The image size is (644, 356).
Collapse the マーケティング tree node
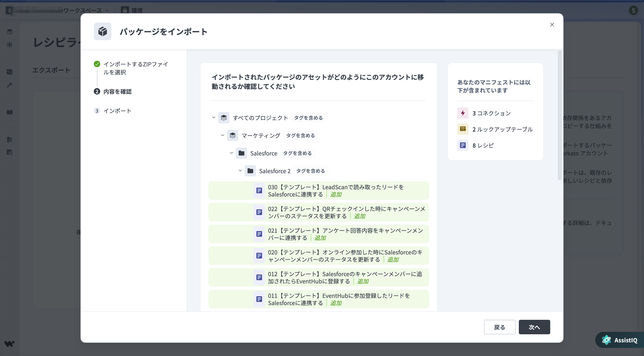(x=223, y=135)
